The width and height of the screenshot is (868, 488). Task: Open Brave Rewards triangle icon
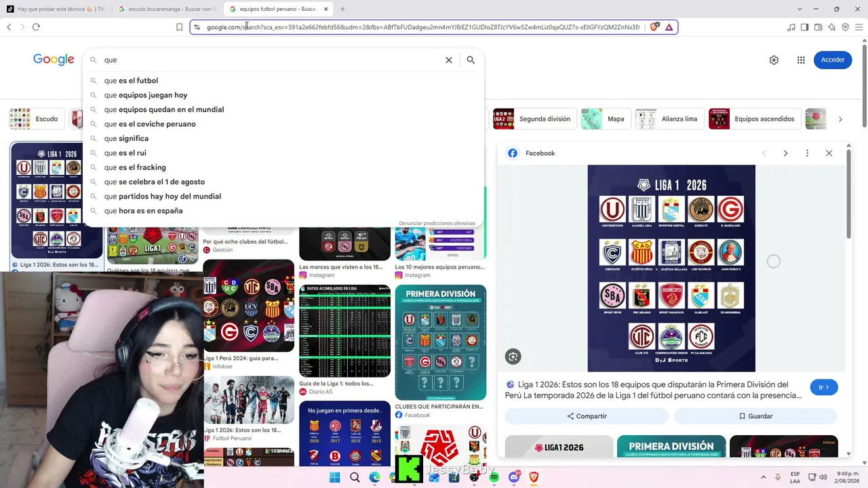[x=669, y=27]
